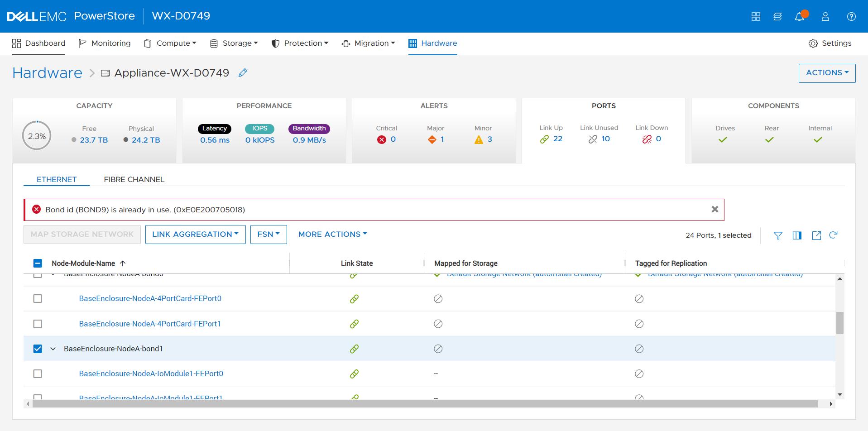The image size is (868, 431).
Task: Open the table filter funnel icon
Action: click(778, 235)
